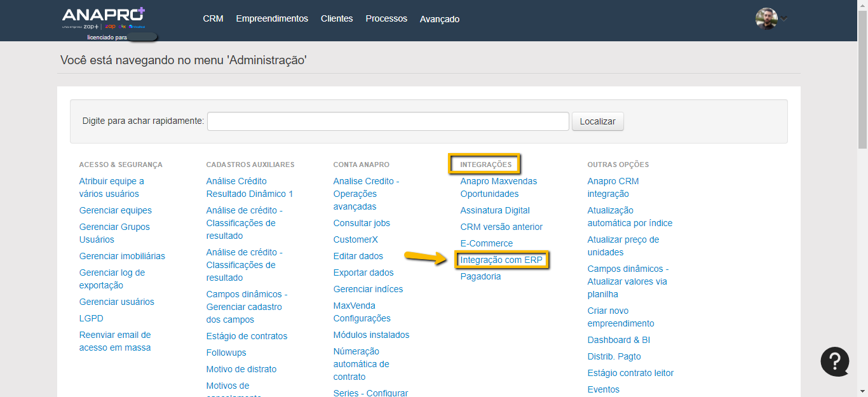
Task: Open Dashboard & BI option
Action: click(x=618, y=340)
